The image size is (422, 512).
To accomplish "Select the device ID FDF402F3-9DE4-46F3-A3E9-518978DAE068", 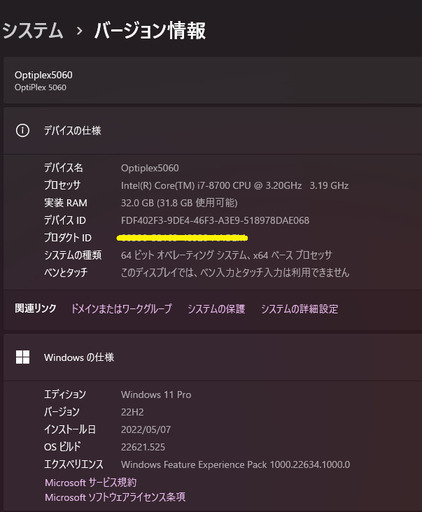I will 215,220.
